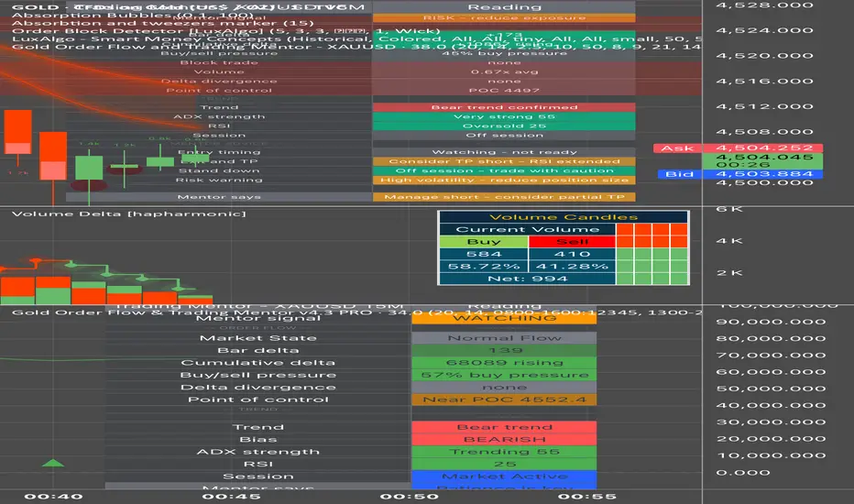Click the 4,528.000 price axis value

[764, 5]
